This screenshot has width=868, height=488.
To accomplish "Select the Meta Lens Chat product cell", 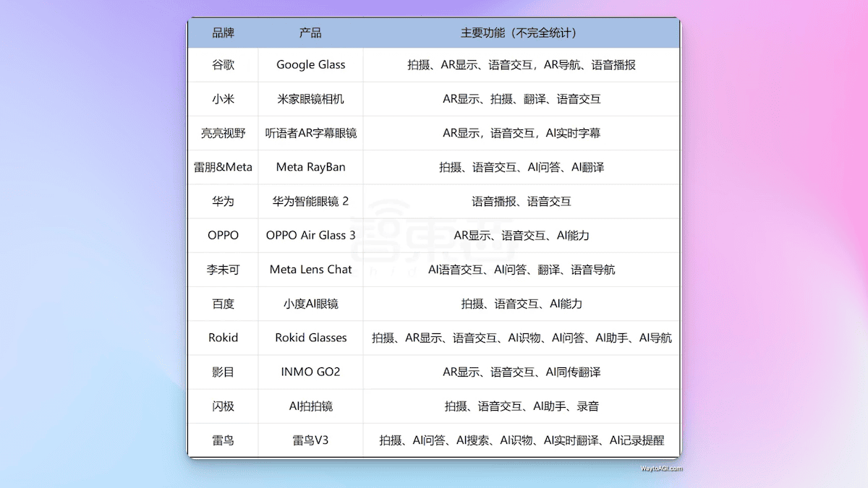I will (x=311, y=270).
